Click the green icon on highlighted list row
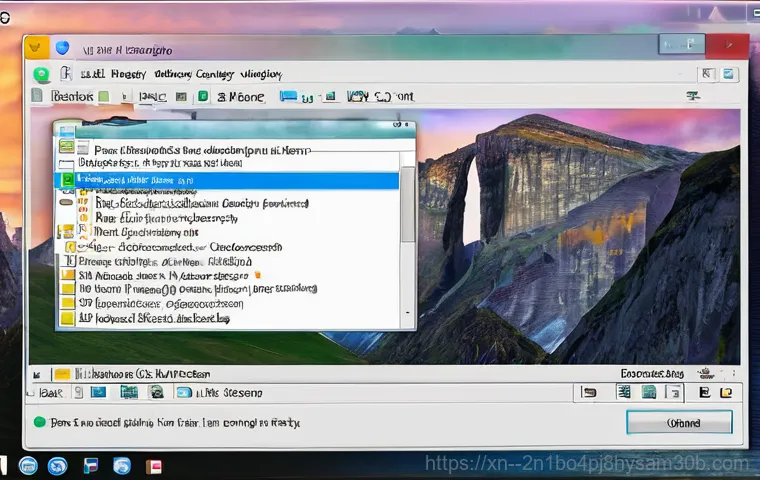The height and width of the screenshot is (480, 760). coord(68,181)
